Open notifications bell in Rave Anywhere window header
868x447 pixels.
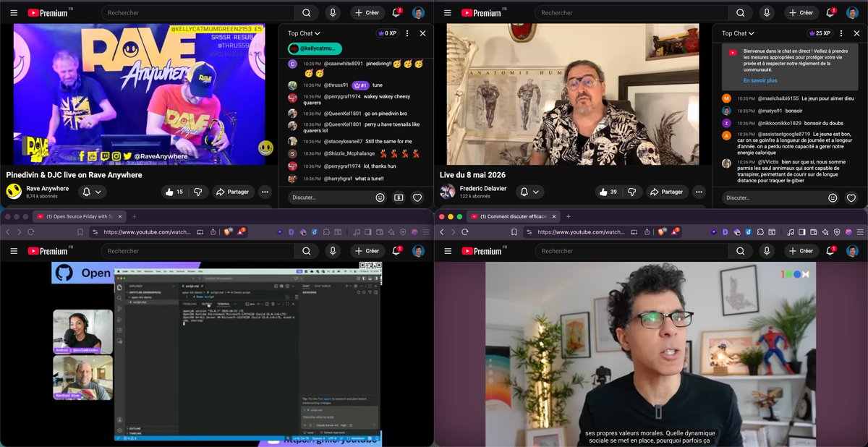tap(396, 12)
